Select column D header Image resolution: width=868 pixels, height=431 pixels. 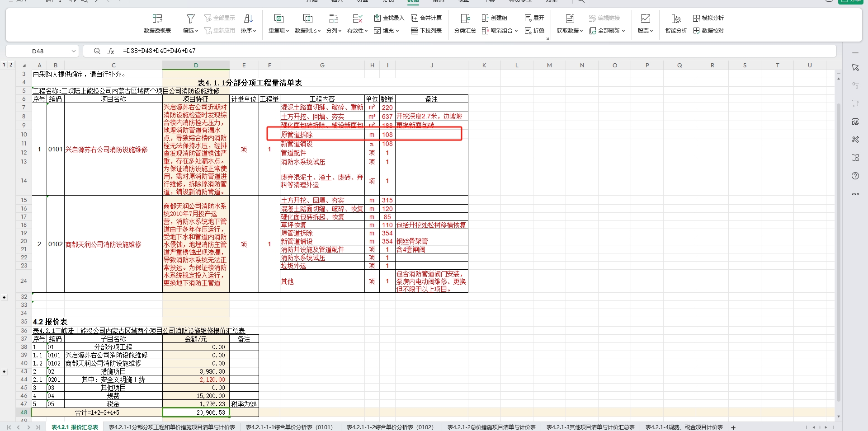point(196,65)
